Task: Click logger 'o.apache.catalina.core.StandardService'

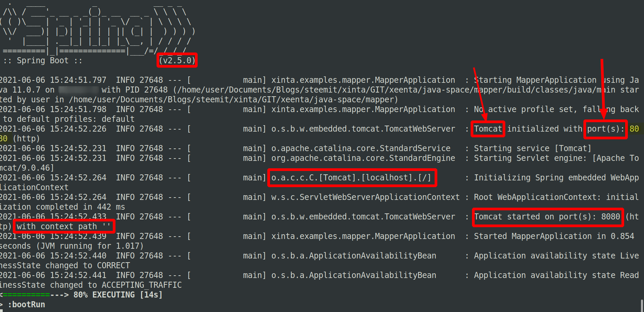Action: tap(361, 148)
